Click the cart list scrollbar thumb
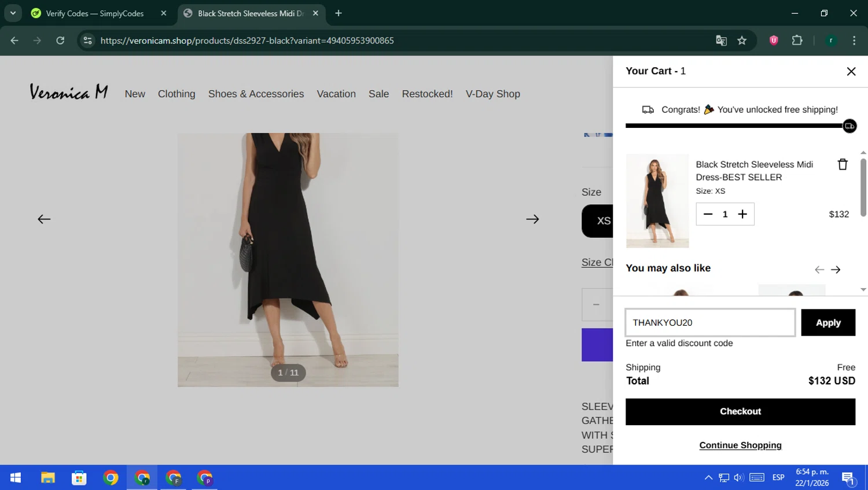The image size is (868, 490). [863, 187]
